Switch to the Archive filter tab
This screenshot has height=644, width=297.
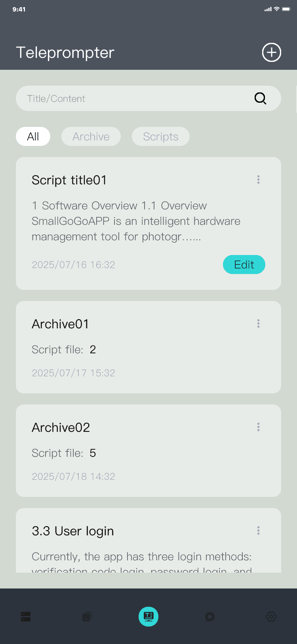point(91,136)
